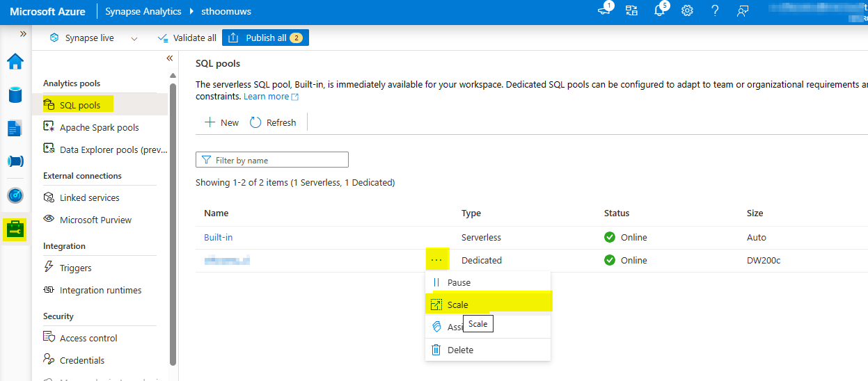Image resolution: width=868 pixels, height=381 pixels.
Task: Open the feedback person icon
Action: 743,10
